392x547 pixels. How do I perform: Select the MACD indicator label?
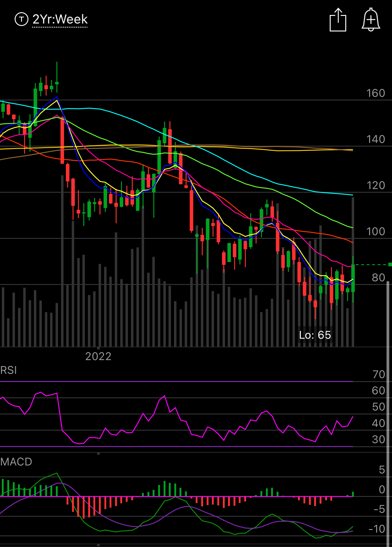[x=16, y=461]
